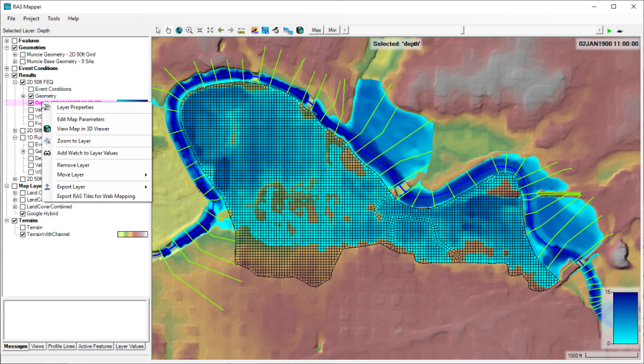The width and height of the screenshot is (644, 364).
Task: Open the Tools menu
Action: coord(54,19)
